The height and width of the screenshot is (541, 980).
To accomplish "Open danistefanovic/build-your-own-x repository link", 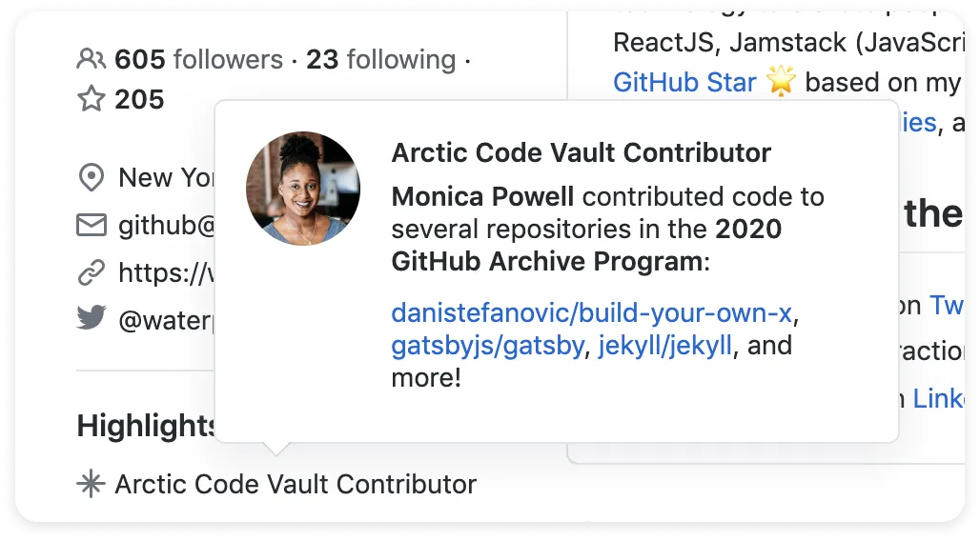I will 592,312.
